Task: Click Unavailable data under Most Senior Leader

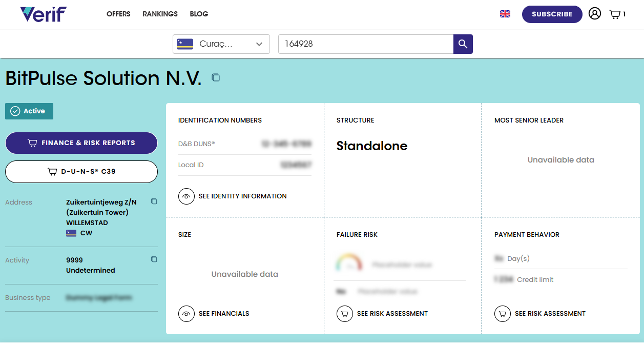Action: [561, 160]
